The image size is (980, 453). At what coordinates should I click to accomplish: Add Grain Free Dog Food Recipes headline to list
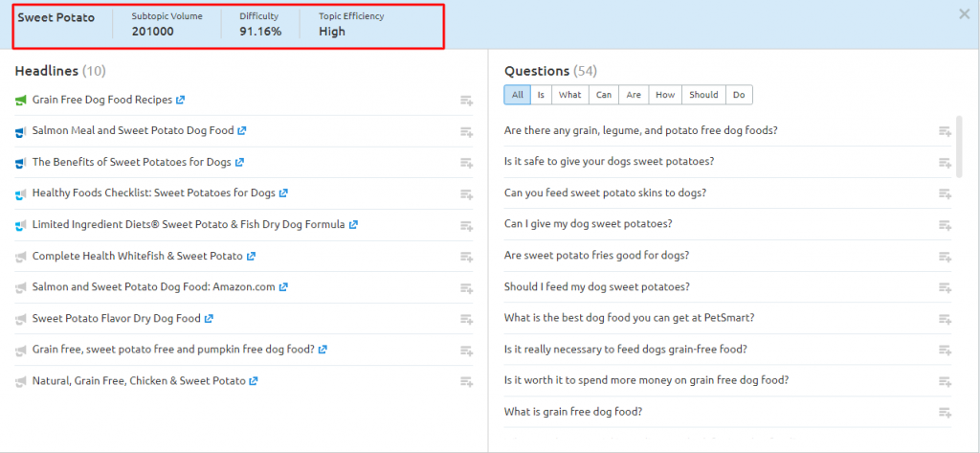(466, 101)
